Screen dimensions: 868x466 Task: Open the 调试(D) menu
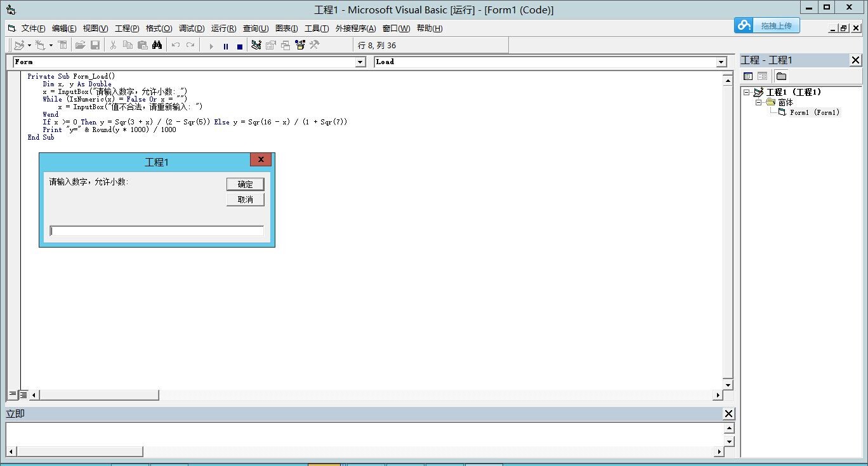tap(191, 29)
